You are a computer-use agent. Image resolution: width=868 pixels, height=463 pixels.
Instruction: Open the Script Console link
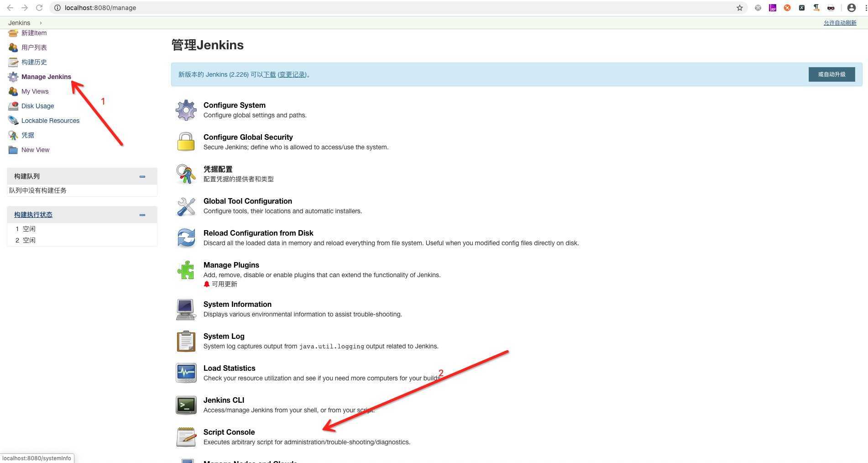tap(229, 432)
